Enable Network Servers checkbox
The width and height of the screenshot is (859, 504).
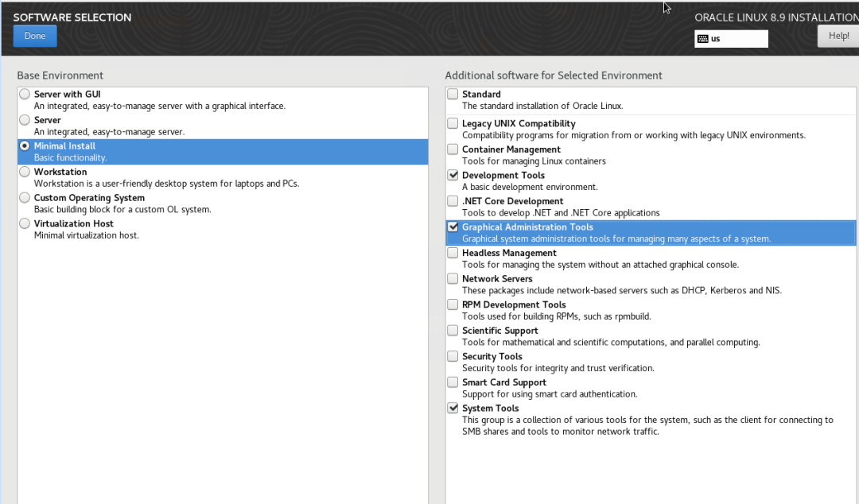coord(453,278)
